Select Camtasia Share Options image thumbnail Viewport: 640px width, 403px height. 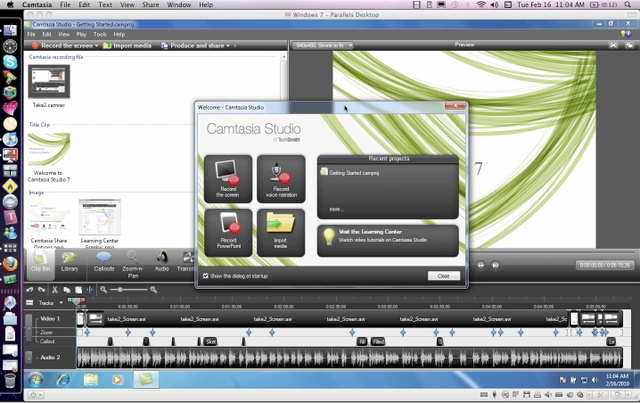tap(49, 217)
